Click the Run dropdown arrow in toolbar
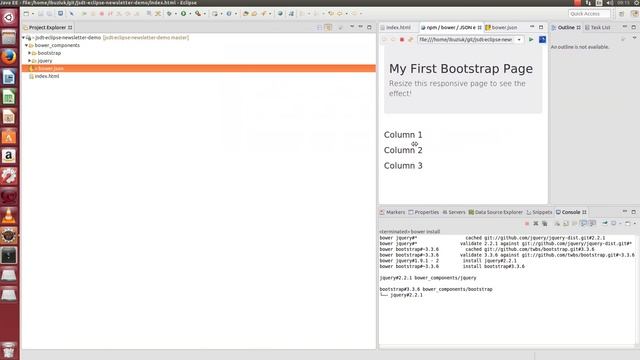 point(190,14)
